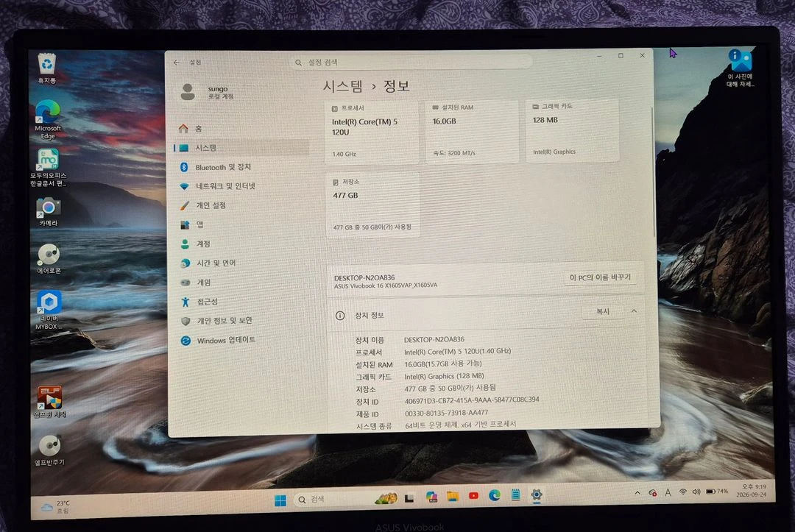Click the 시스템 breadcrumb link in header
Screen dimensions: 795x532
pyautogui.click(x=343, y=86)
